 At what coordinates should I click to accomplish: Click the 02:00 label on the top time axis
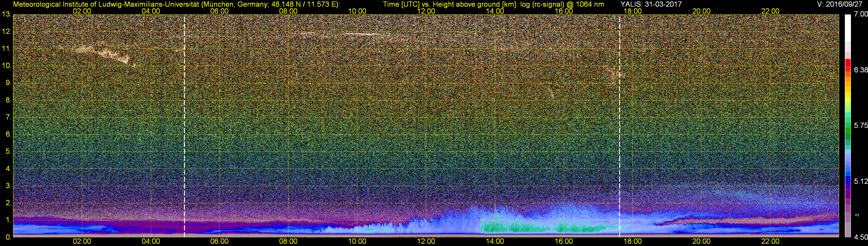pos(82,11)
